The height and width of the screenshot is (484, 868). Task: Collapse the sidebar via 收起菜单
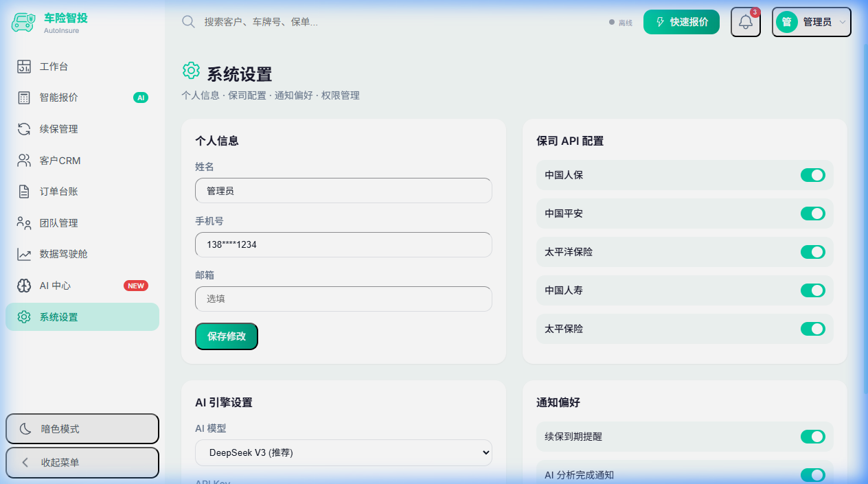pos(82,463)
